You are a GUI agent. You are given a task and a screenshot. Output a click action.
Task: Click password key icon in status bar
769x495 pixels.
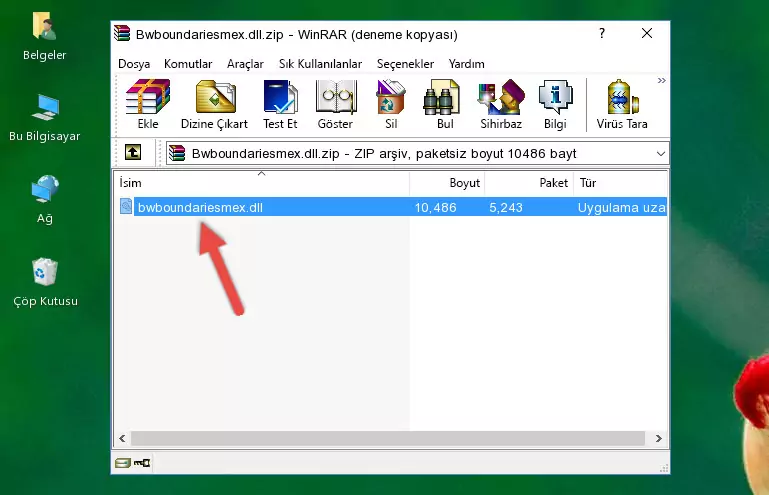(142, 463)
